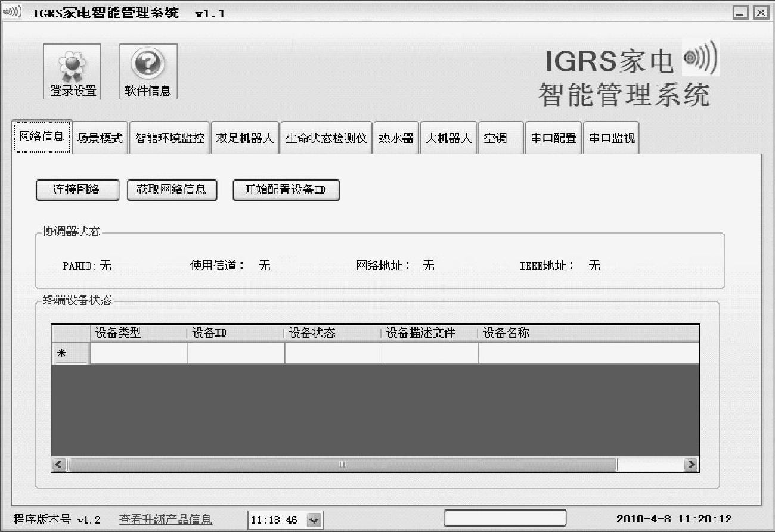Open the 登录设置 login settings icon
The height and width of the screenshot is (532, 775).
click(72, 71)
